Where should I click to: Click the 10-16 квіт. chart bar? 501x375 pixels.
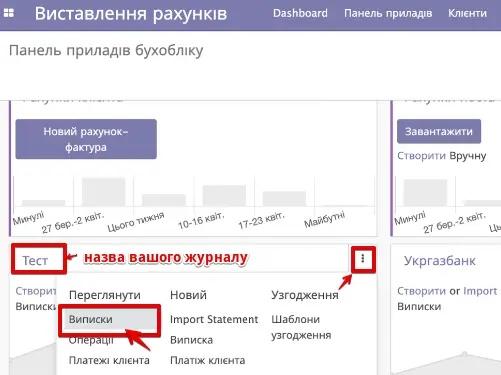coord(224,196)
